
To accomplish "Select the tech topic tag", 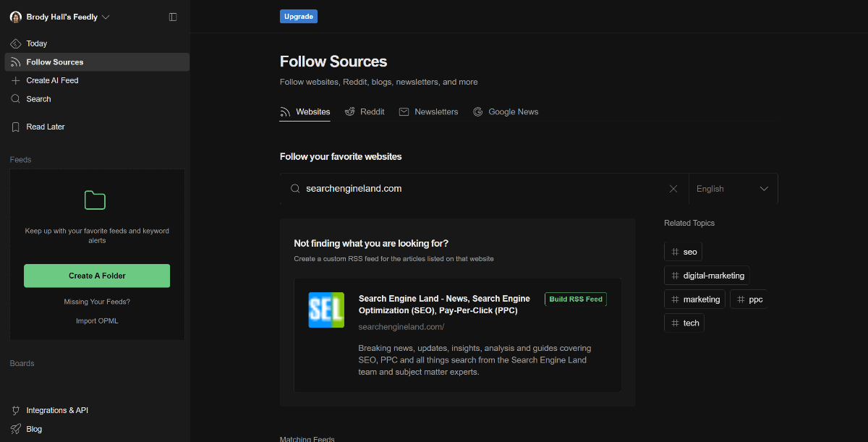I will [x=684, y=323].
